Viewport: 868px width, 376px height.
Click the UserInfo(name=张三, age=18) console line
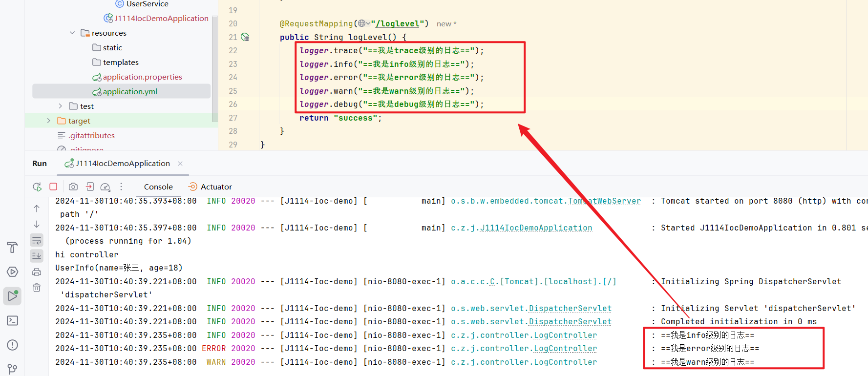(x=119, y=268)
